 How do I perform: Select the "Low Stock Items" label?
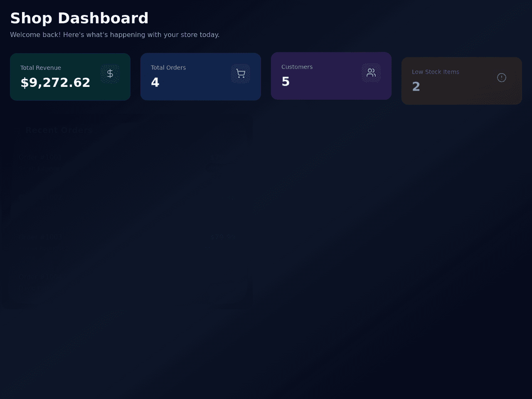tap(436, 72)
